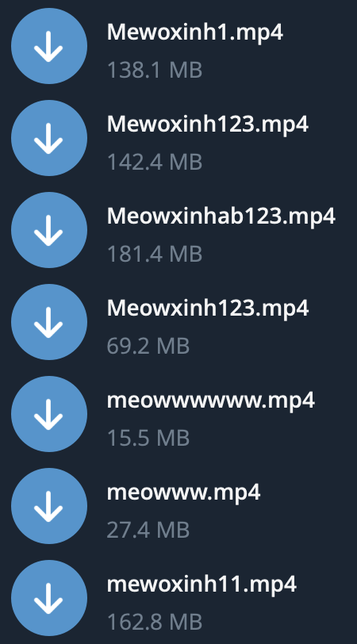Select the meowww.mp4 file title
This screenshot has height=644, width=357.
(x=183, y=493)
